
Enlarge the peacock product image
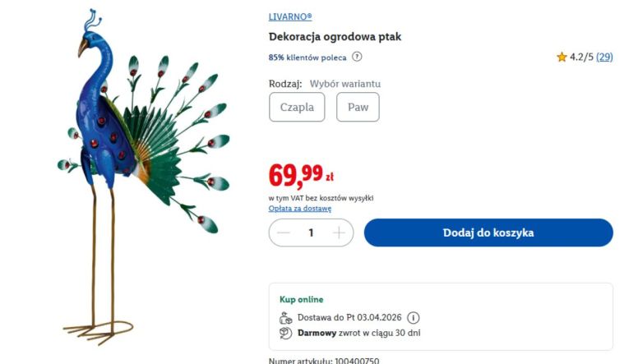pyautogui.click(x=132, y=177)
